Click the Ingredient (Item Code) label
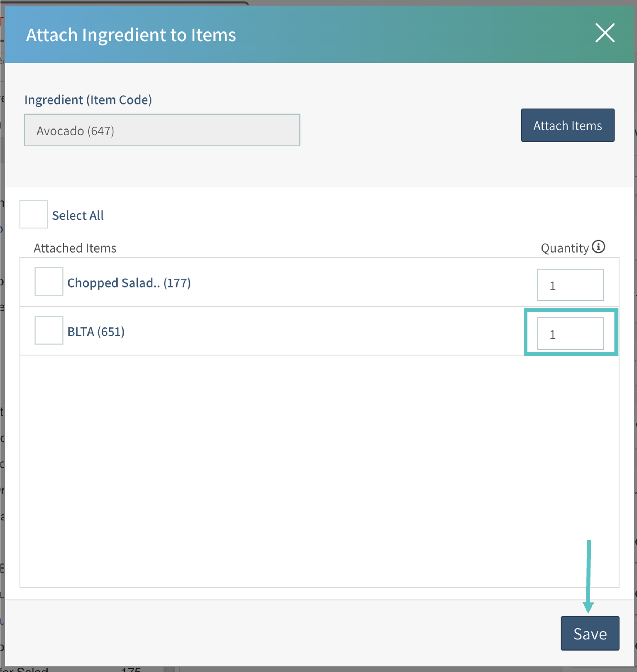637x672 pixels. (x=88, y=100)
